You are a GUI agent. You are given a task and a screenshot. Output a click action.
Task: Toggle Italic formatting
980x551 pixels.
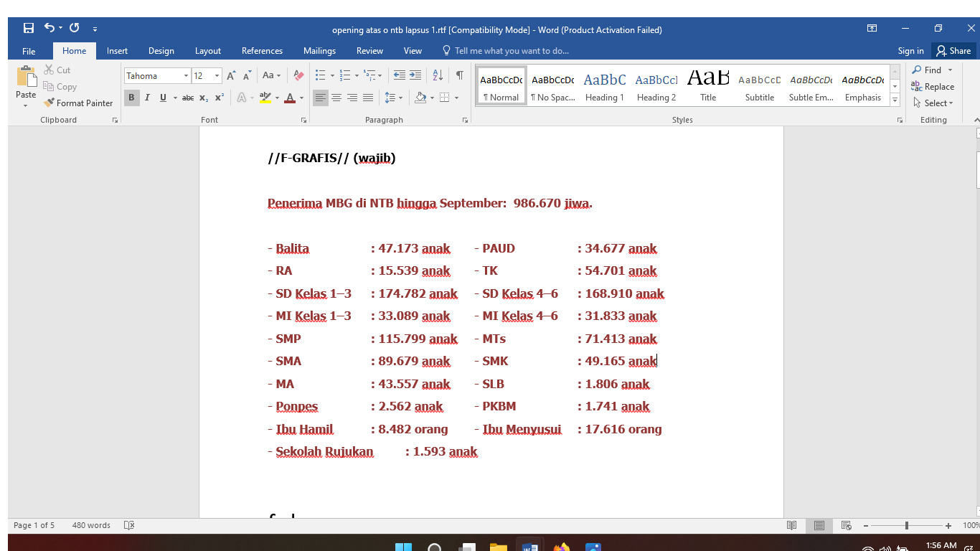coord(147,98)
